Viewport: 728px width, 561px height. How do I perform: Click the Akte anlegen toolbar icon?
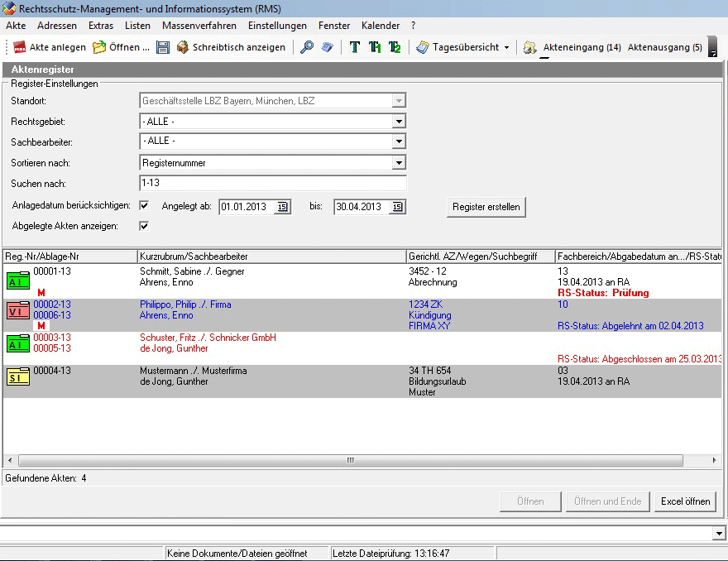20,47
